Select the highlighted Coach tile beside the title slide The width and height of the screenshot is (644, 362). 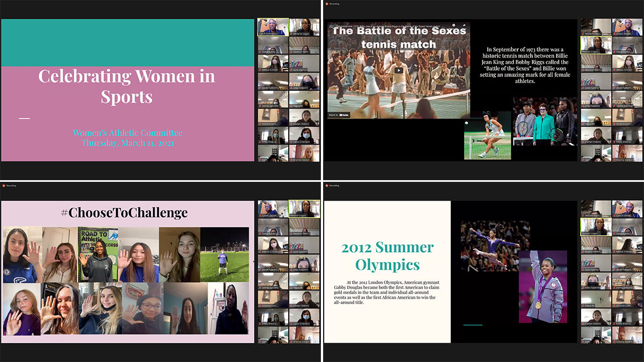[273, 27]
